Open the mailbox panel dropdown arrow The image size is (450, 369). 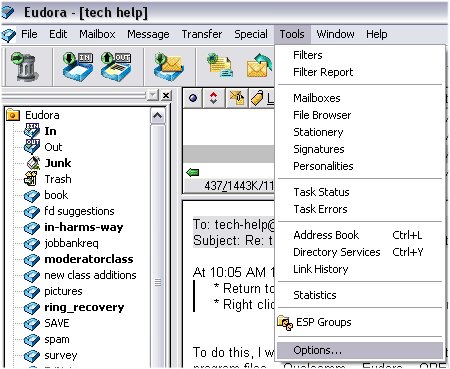click(x=153, y=96)
